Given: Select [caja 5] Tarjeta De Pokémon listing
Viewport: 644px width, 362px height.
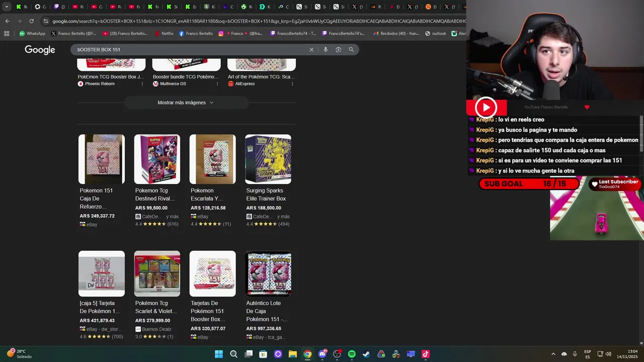Looking at the screenshot, I should pos(100,307).
